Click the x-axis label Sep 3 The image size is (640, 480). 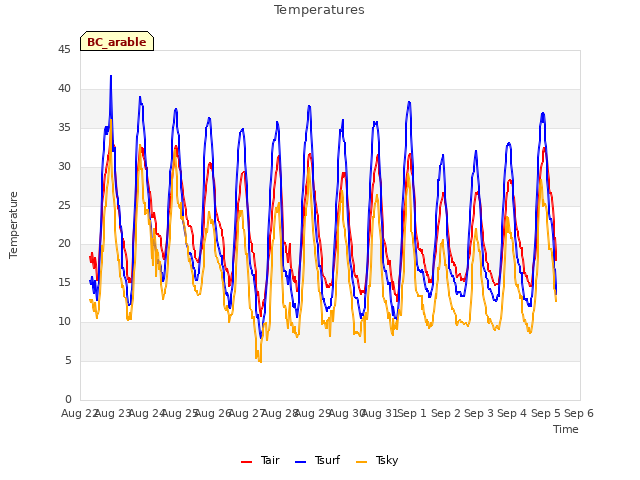(x=479, y=413)
